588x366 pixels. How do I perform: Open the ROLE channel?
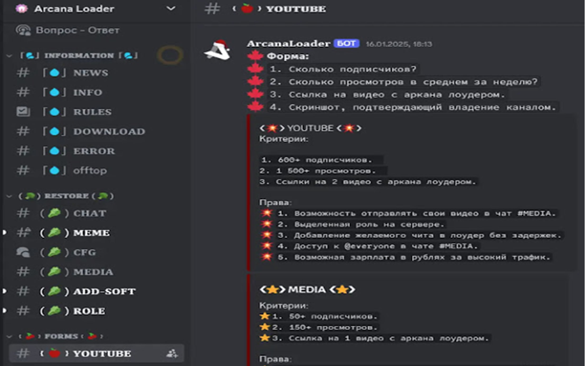pos(89,311)
